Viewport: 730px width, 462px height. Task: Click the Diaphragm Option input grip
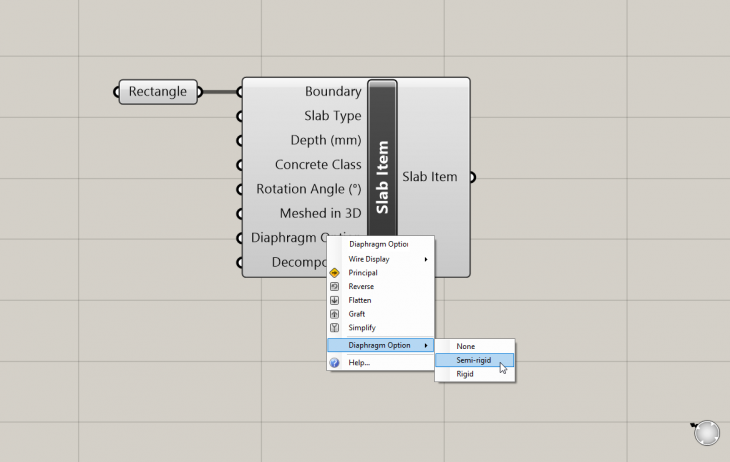point(240,238)
